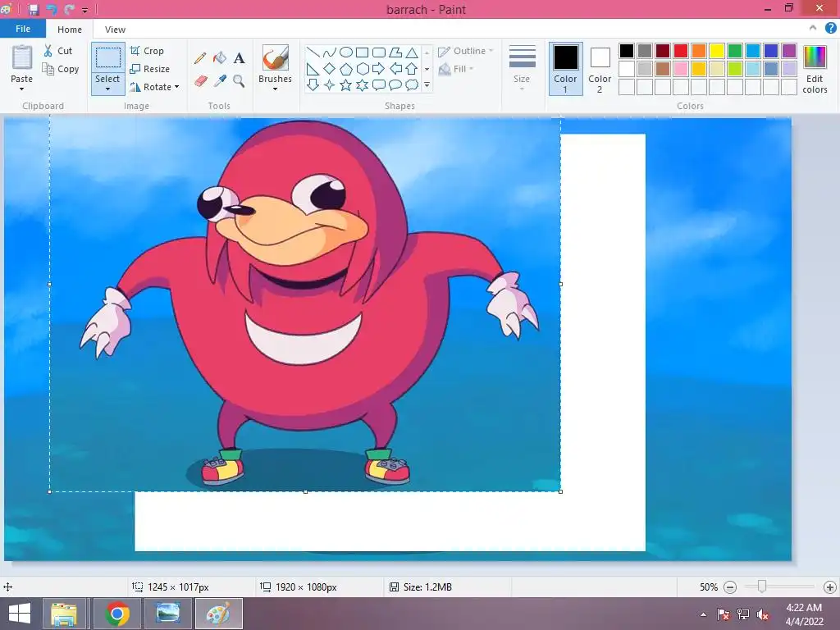Click the zoom slider handle

coord(762,587)
